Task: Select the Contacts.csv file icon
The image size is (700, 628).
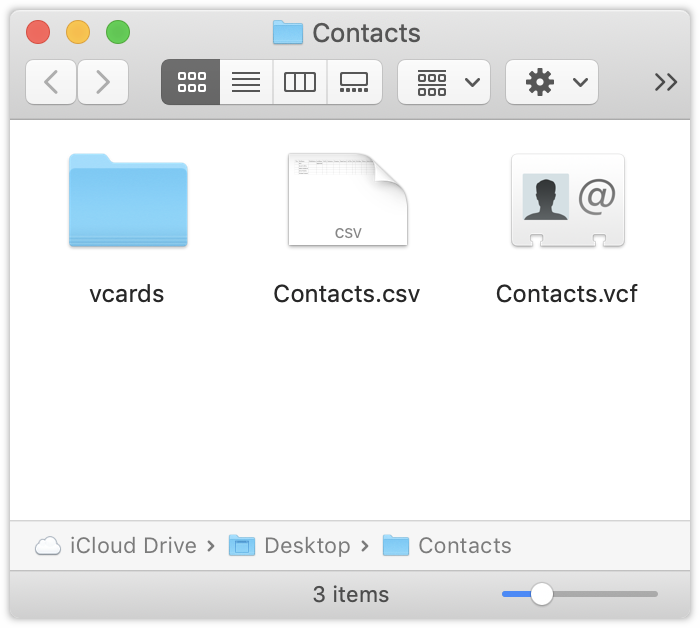Action: (348, 200)
